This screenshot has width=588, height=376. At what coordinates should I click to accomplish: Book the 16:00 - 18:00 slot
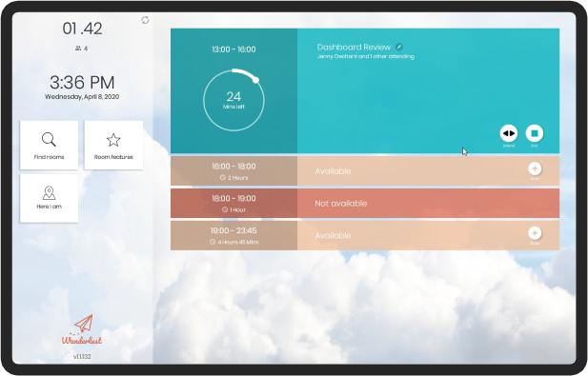tap(535, 168)
